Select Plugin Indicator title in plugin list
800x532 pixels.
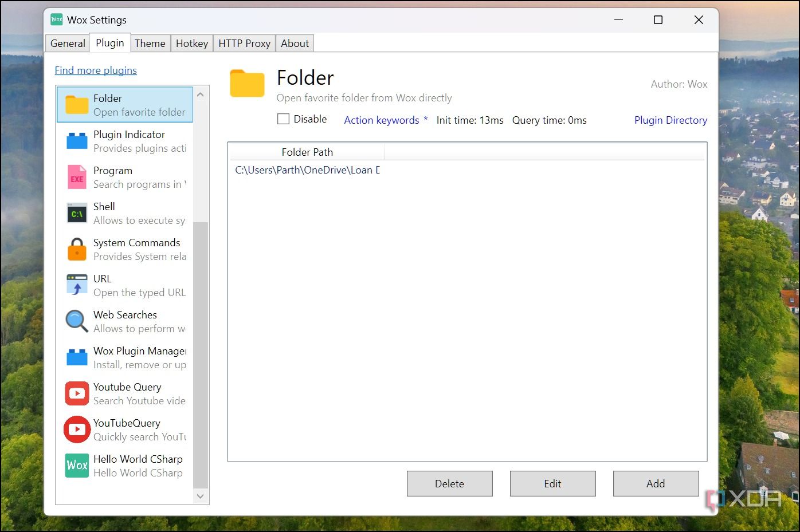point(130,135)
